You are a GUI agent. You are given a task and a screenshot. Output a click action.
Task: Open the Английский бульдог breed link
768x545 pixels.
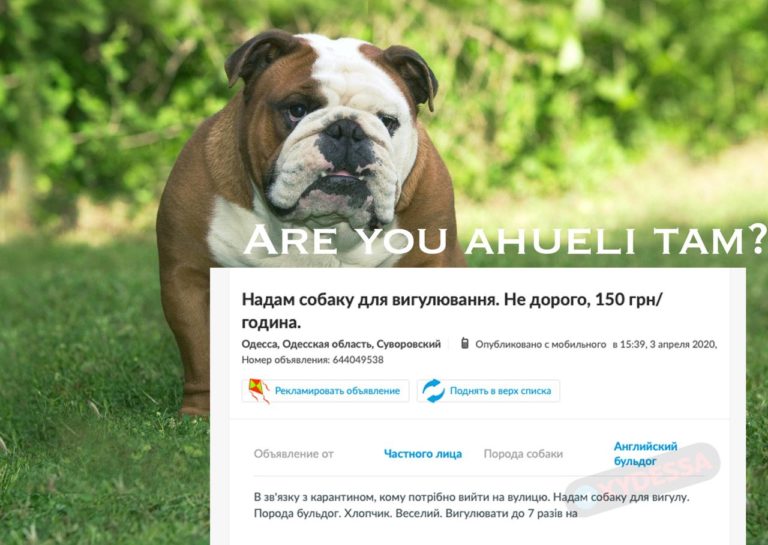(646, 453)
